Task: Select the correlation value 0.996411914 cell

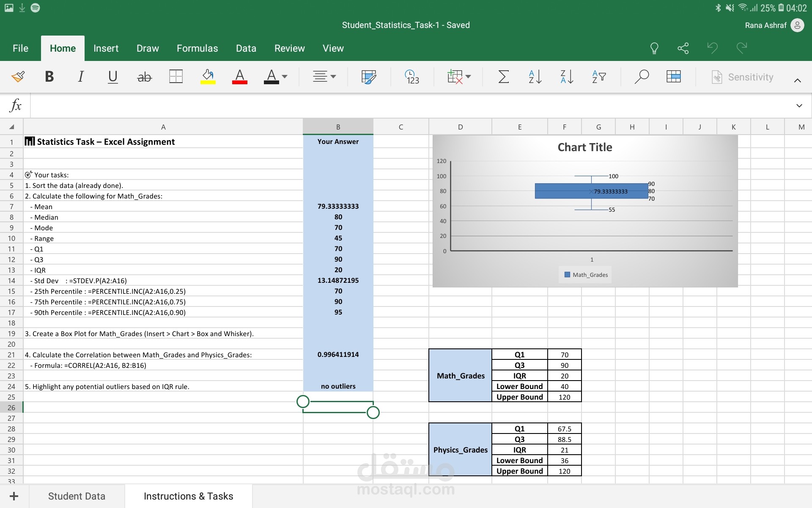Action: pos(338,355)
